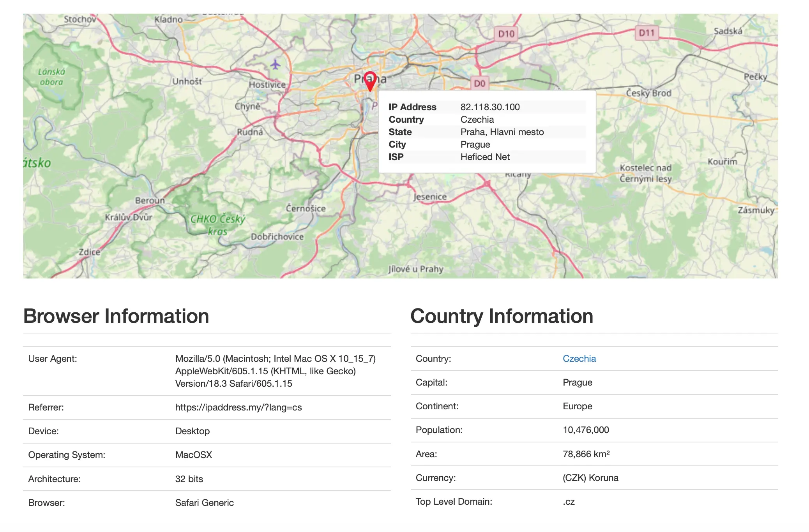Image resolution: width=809 pixels, height=532 pixels.
Task: Click the Kostelec nad Černými lesy label
Action: point(646,173)
